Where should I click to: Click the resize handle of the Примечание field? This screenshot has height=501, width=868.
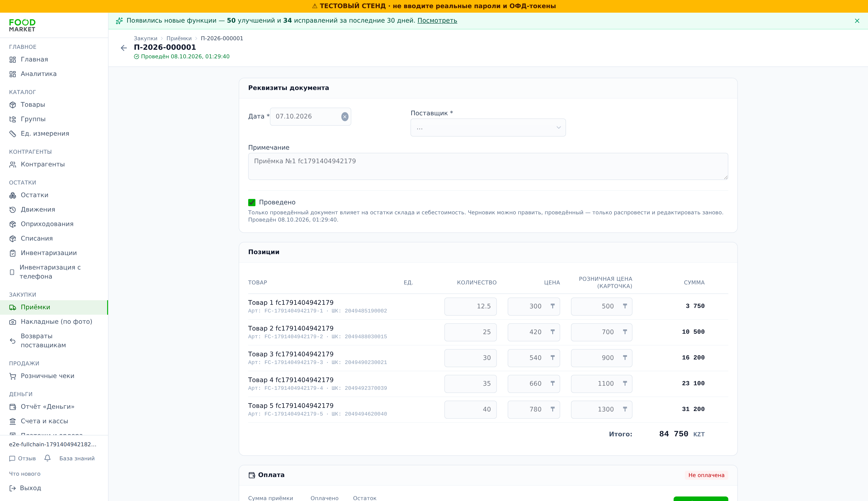pyautogui.click(x=725, y=177)
